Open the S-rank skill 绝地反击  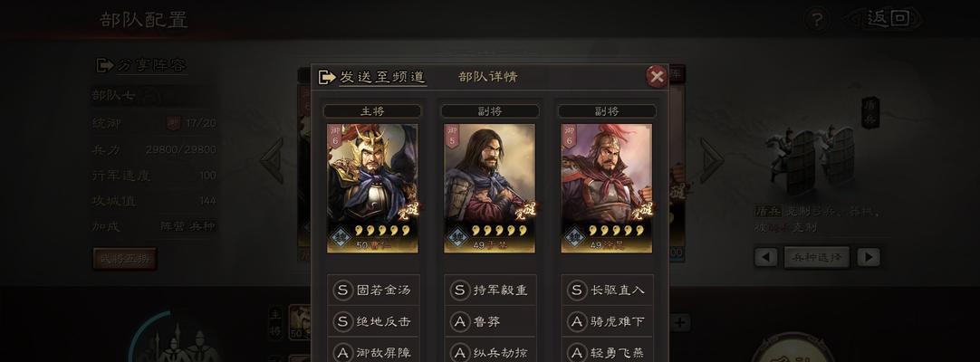point(373,322)
